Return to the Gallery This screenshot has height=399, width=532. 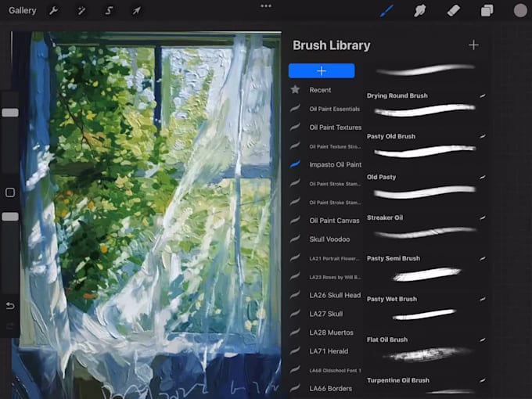click(23, 10)
